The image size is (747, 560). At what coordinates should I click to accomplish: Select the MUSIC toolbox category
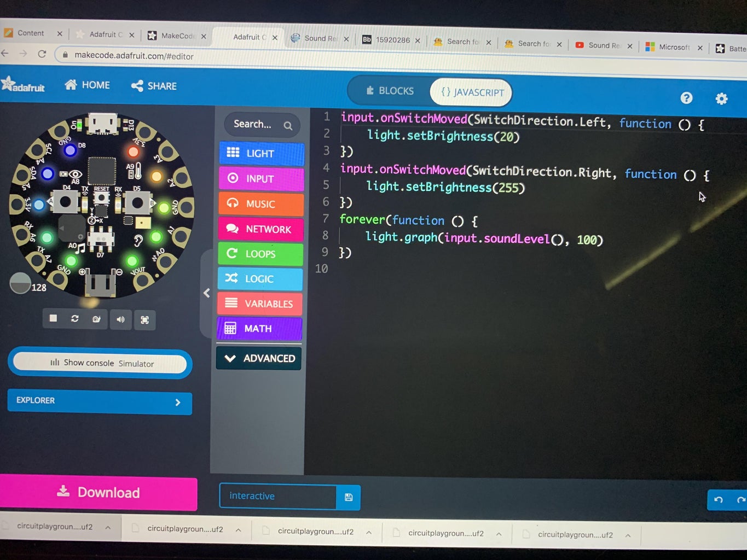[261, 203]
